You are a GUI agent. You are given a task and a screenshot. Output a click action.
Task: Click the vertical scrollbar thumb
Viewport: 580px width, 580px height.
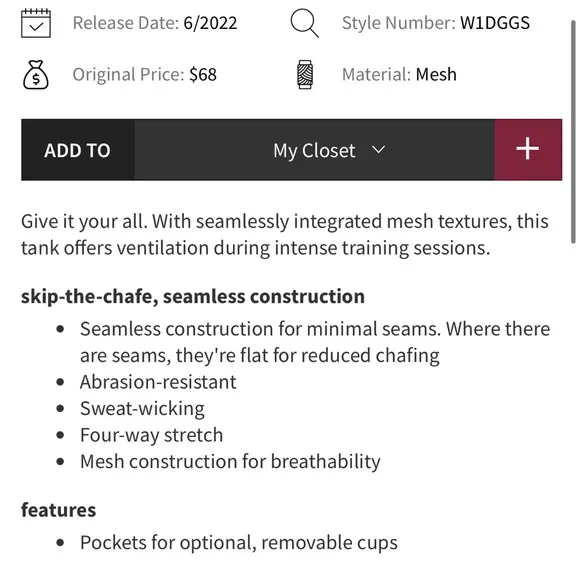pos(573,131)
